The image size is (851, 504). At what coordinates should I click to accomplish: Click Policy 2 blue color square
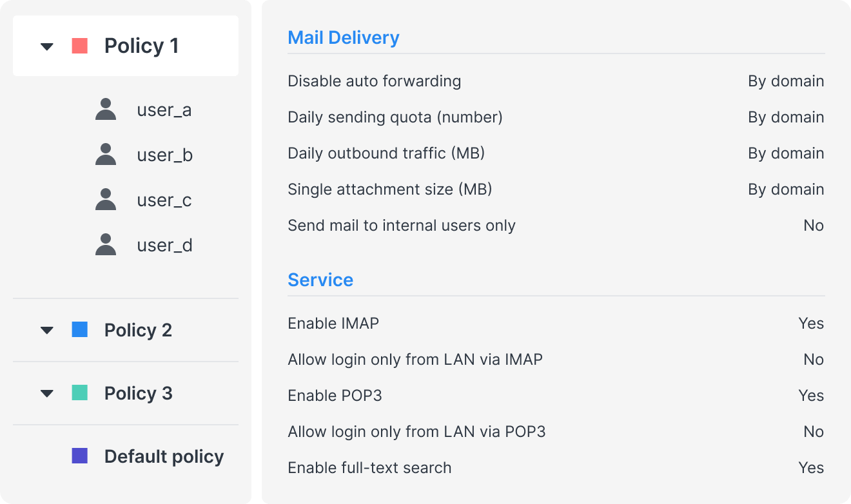click(x=80, y=330)
